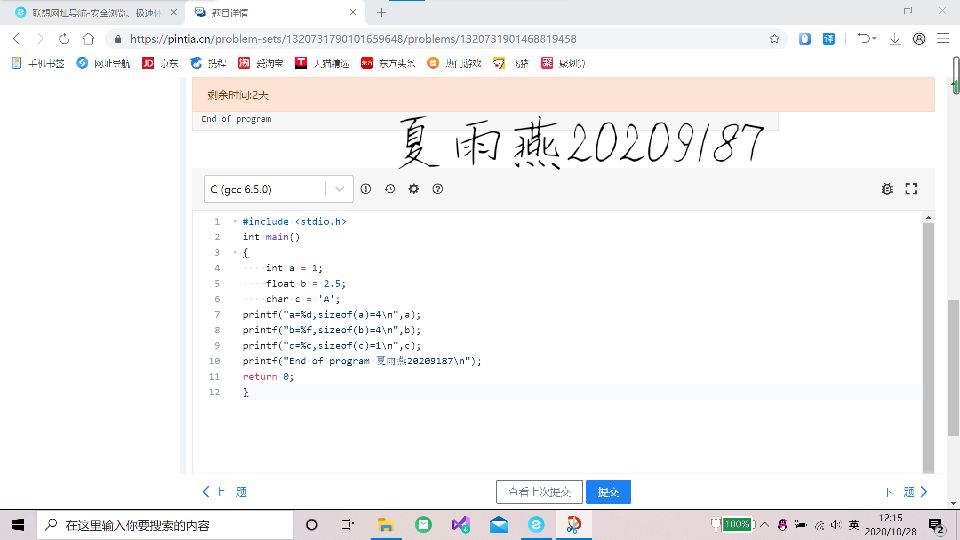
Task: Open the snipping tool taskbar icon
Action: (574, 525)
